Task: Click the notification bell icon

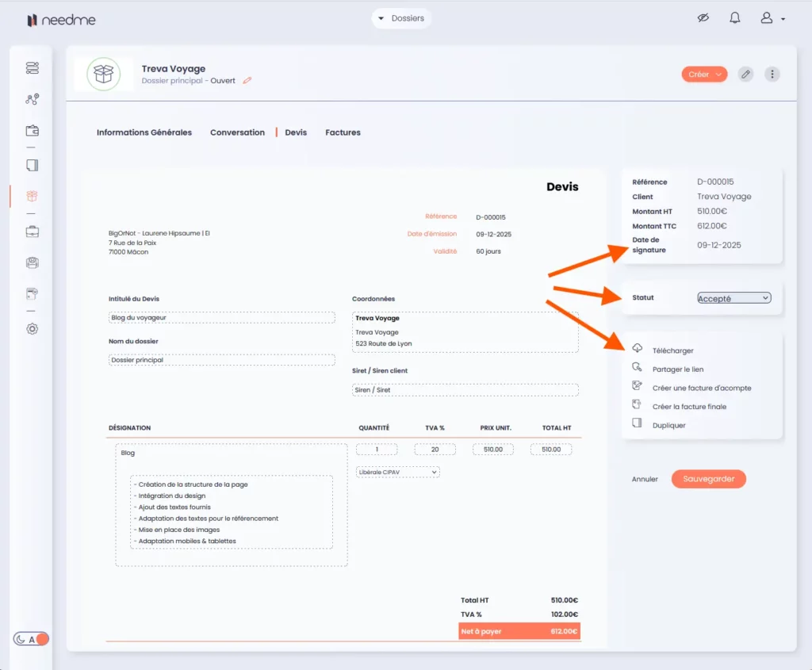Action: coord(734,18)
